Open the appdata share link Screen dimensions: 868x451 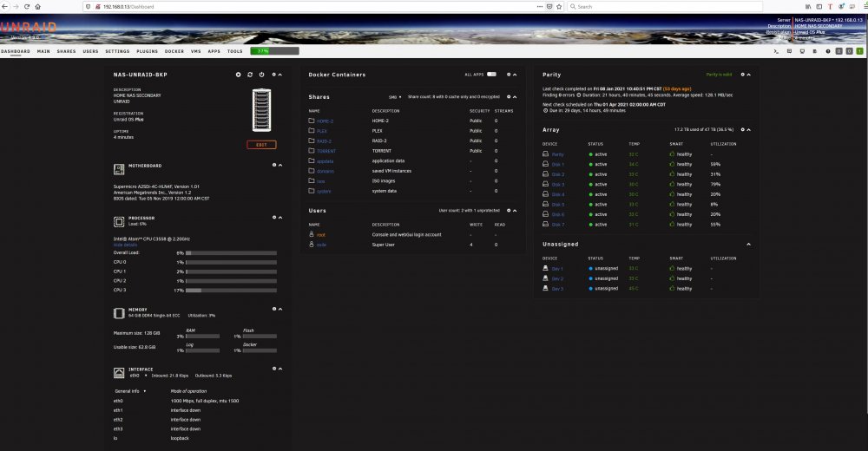tap(325, 161)
